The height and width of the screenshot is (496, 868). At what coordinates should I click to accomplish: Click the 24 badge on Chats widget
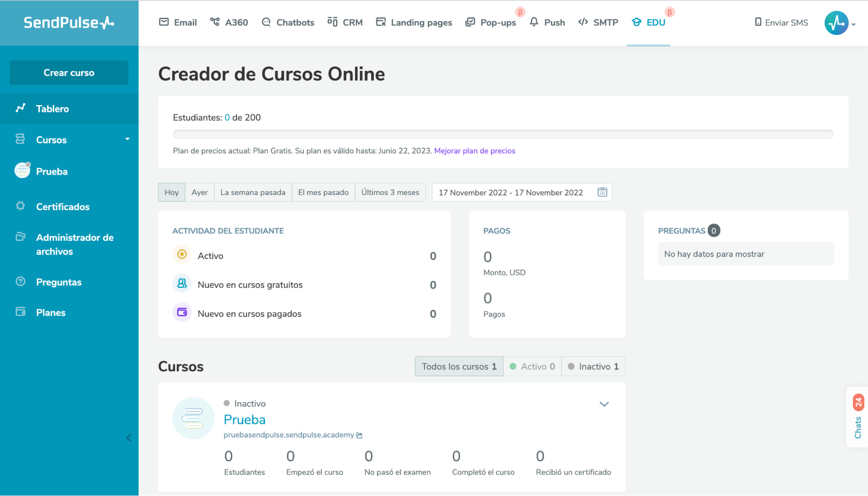click(x=858, y=402)
